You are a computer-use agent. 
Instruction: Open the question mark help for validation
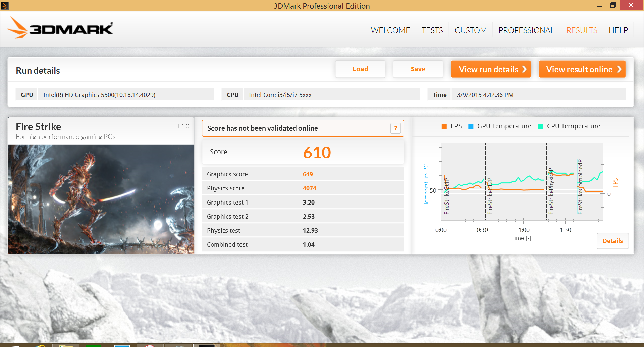click(395, 128)
